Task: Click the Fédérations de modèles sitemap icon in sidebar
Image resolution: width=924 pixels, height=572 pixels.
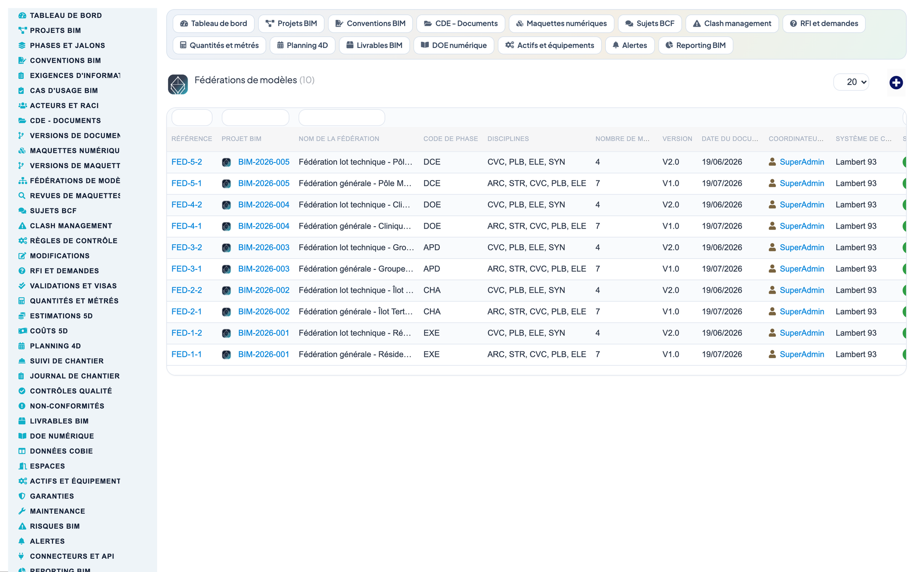Action: [x=22, y=181]
